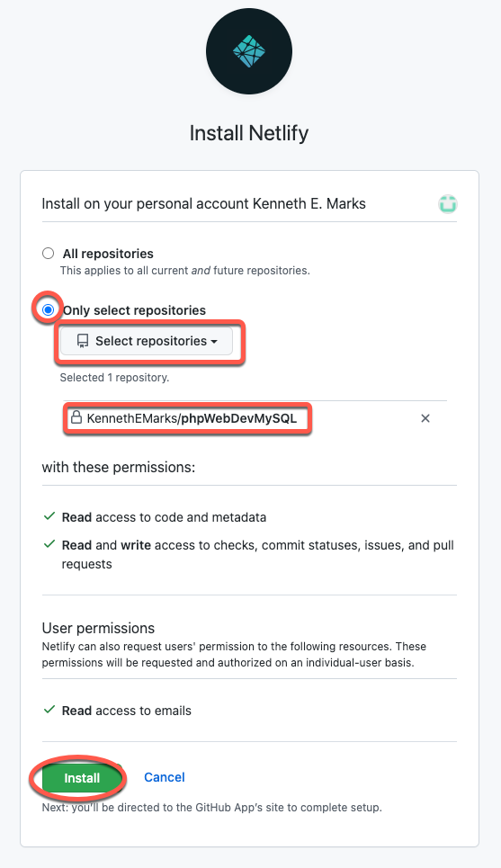Click the repository book icon in Select repositories
This screenshot has height=868, width=501.
pos(83,341)
